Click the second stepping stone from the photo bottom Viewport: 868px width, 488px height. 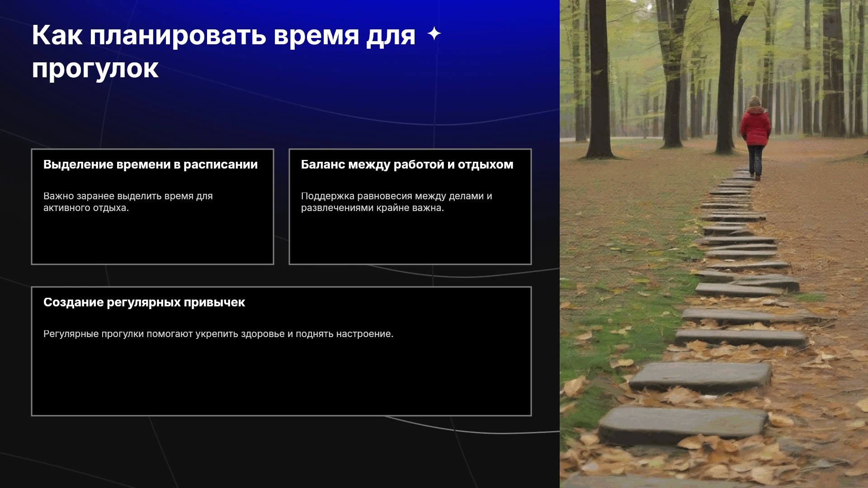[x=701, y=376]
